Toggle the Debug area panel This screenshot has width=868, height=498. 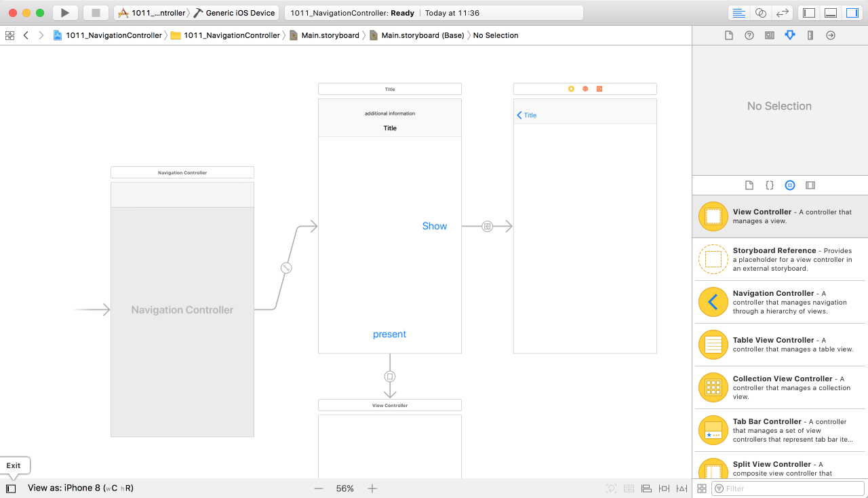(x=830, y=13)
